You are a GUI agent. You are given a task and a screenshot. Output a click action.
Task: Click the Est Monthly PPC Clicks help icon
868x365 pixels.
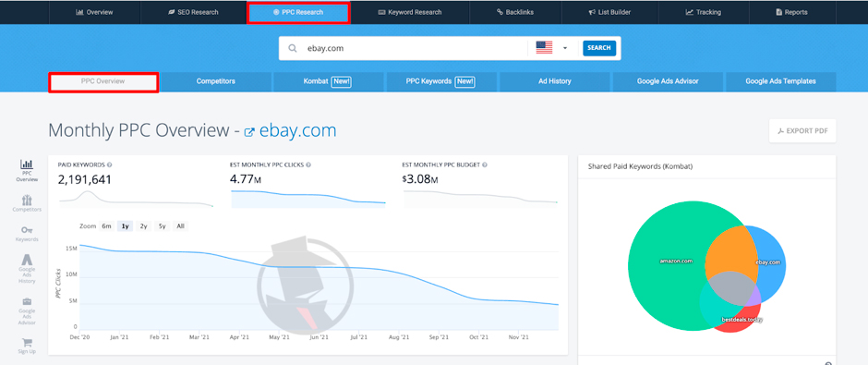click(308, 164)
